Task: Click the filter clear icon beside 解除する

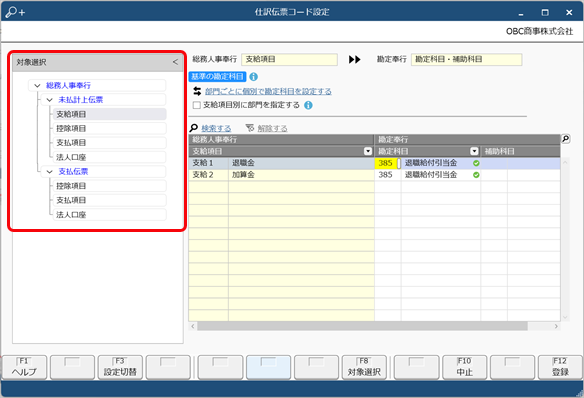Action: (x=250, y=128)
